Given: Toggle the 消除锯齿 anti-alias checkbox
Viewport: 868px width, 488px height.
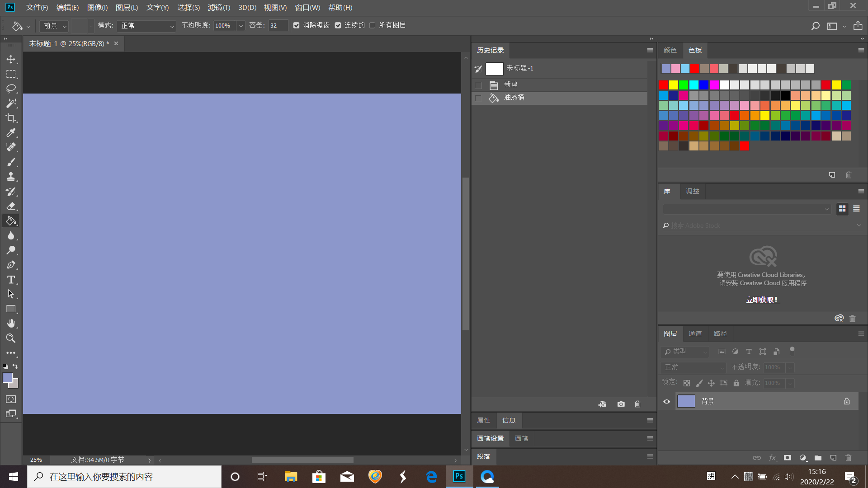Looking at the screenshot, I should tap(296, 25).
